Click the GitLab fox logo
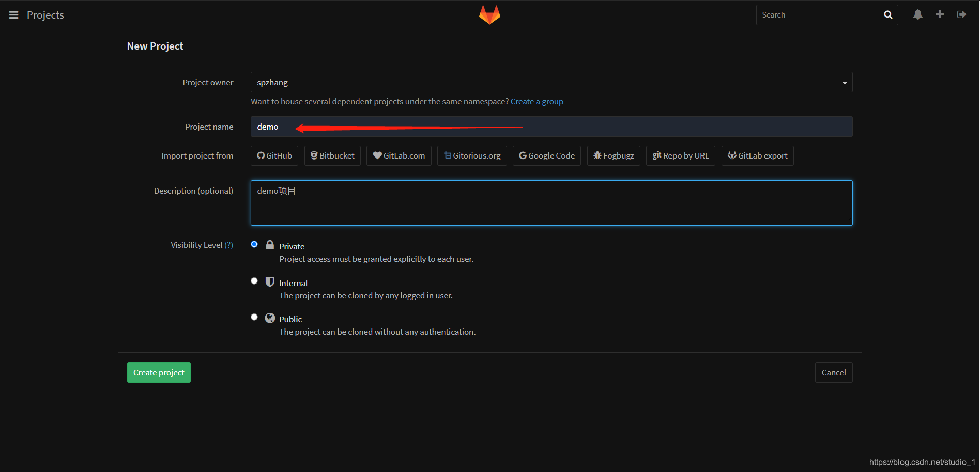 (489, 14)
